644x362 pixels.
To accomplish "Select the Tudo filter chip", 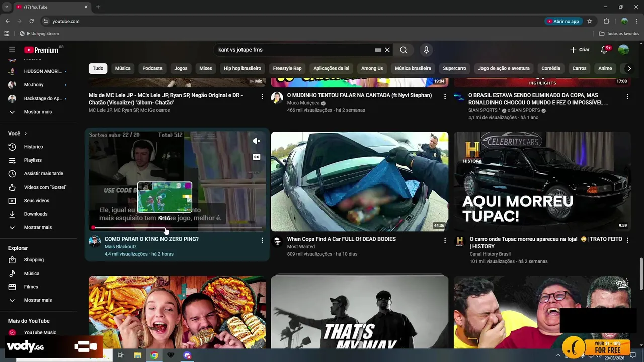I will pyautogui.click(x=98, y=68).
